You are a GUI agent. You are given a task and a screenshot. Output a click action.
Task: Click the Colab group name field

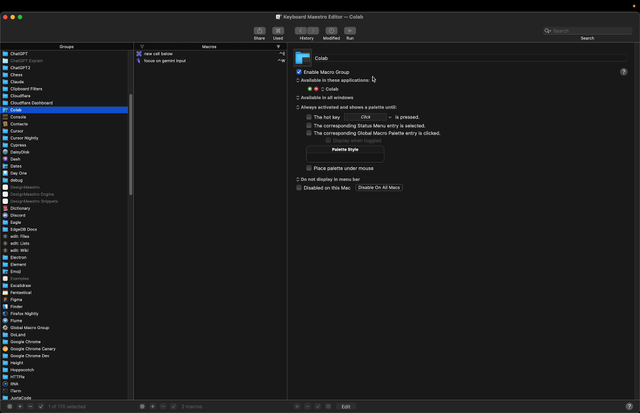(x=470, y=58)
